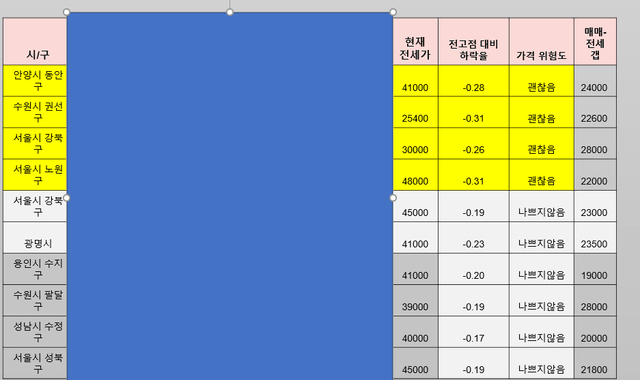
Task: Select the 가격 위험도 header cell
Action: [542, 41]
